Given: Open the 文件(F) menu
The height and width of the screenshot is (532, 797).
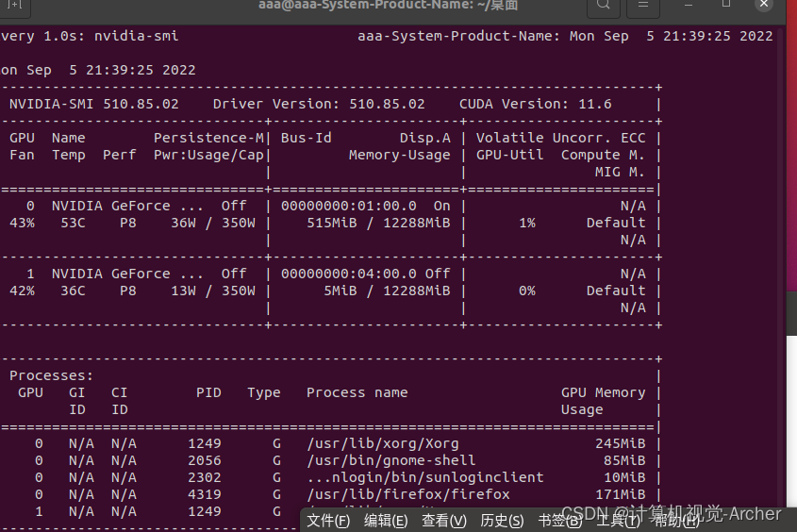Looking at the screenshot, I should (328, 521).
